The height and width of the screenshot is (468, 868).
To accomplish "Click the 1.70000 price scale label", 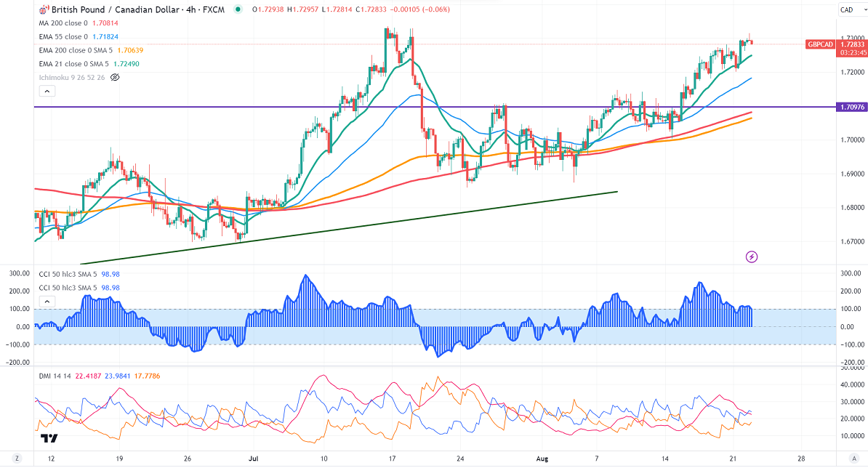I will [x=852, y=140].
